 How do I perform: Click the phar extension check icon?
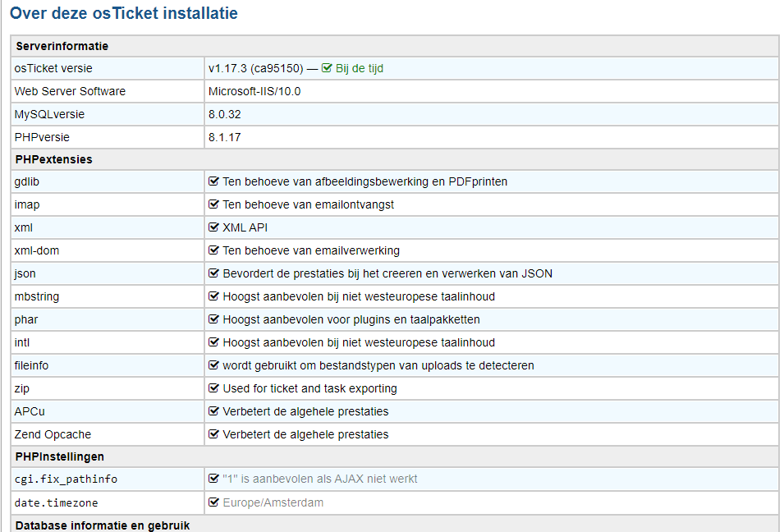(x=213, y=319)
